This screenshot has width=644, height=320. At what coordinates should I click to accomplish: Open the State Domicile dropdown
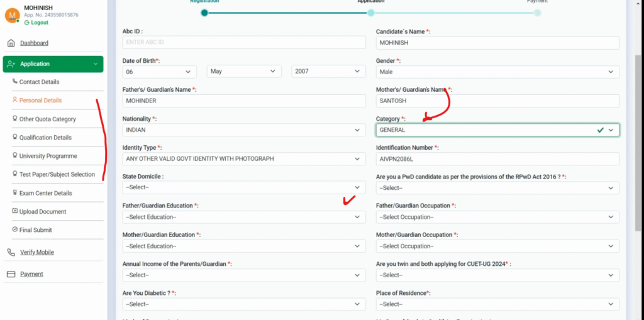click(243, 187)
